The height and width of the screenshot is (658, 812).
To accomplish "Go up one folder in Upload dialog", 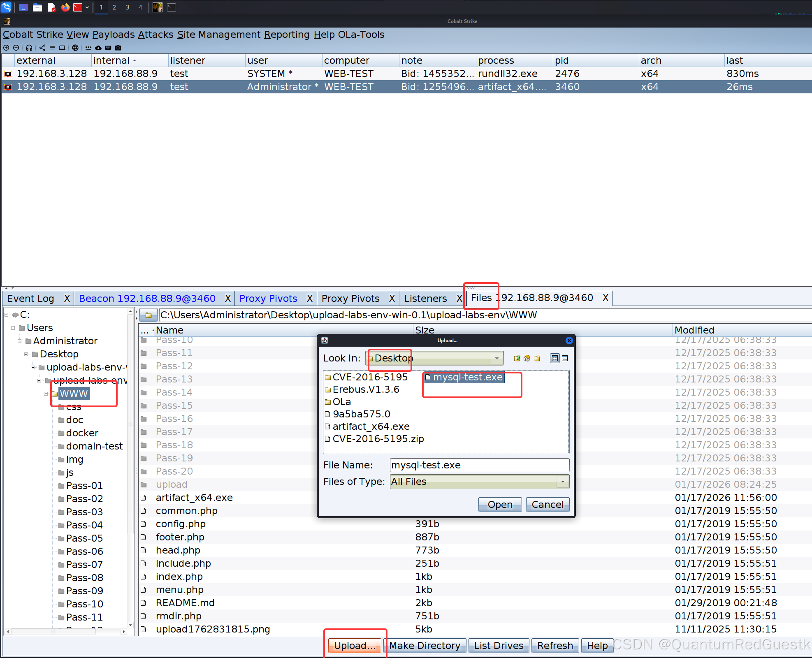I will coord(517,358).
